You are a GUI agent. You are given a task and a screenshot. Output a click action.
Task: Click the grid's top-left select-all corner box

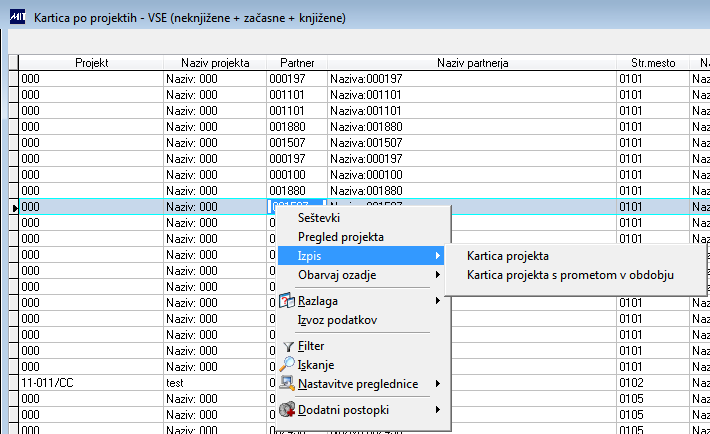click(13, 63)
